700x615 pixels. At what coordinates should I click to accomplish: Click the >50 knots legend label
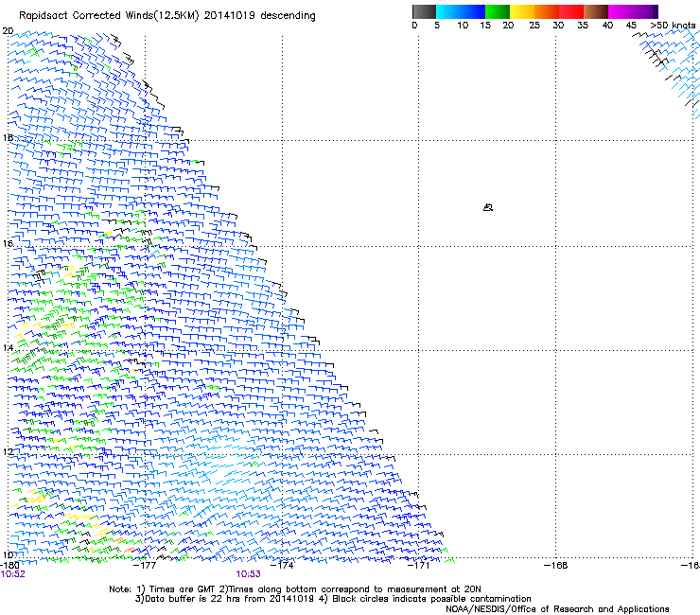(673, 26)
